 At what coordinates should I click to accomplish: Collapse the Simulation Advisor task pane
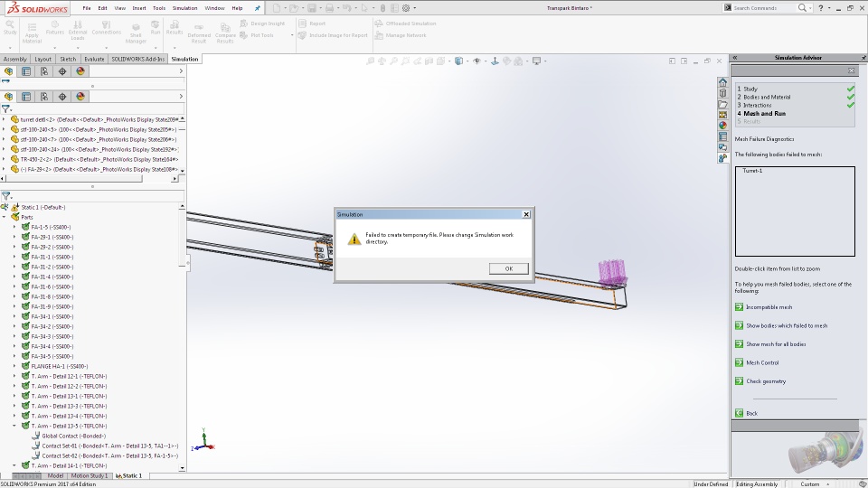click(735, 58)
